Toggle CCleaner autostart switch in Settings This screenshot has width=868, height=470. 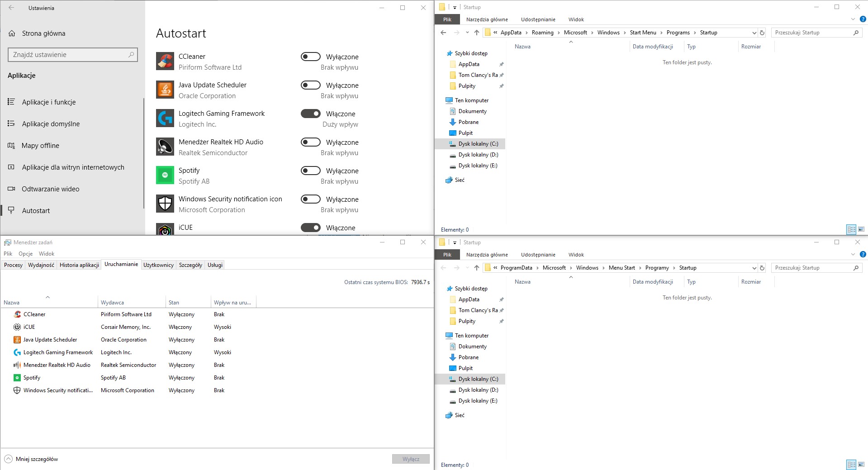click(x=311, y=57)
